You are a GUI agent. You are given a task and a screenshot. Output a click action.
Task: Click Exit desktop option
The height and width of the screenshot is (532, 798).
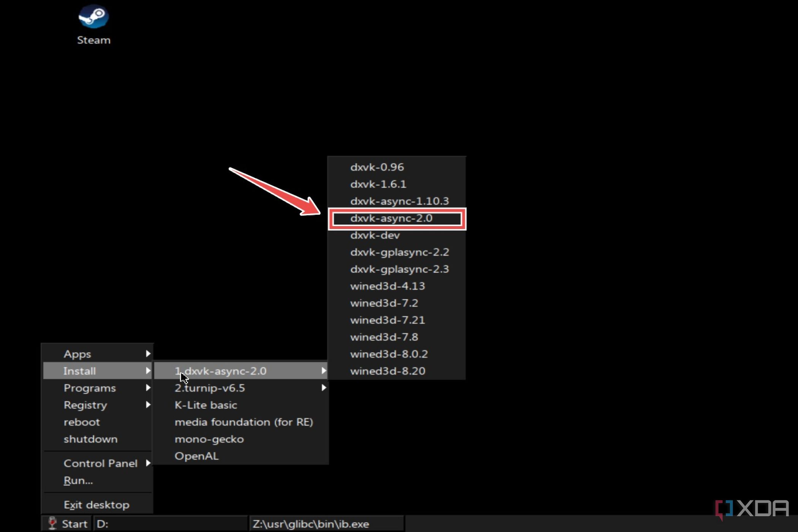pos(97,503)
